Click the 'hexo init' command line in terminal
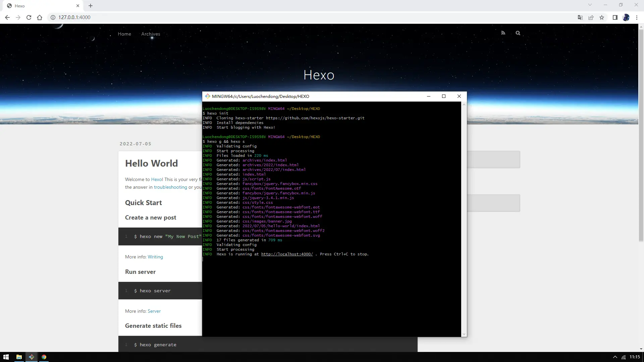This screenshot has width=644, height=362. [215, 113]
